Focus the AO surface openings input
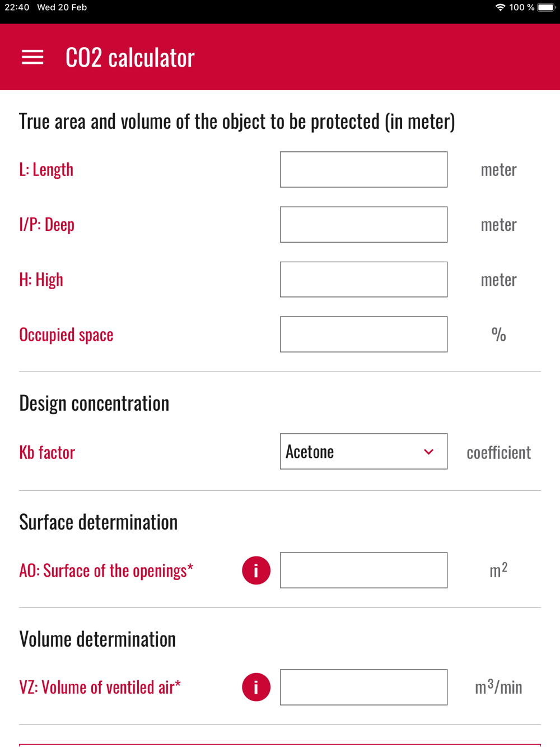Image resolution: width=560 pixels, height=747 pixels. 364,570
